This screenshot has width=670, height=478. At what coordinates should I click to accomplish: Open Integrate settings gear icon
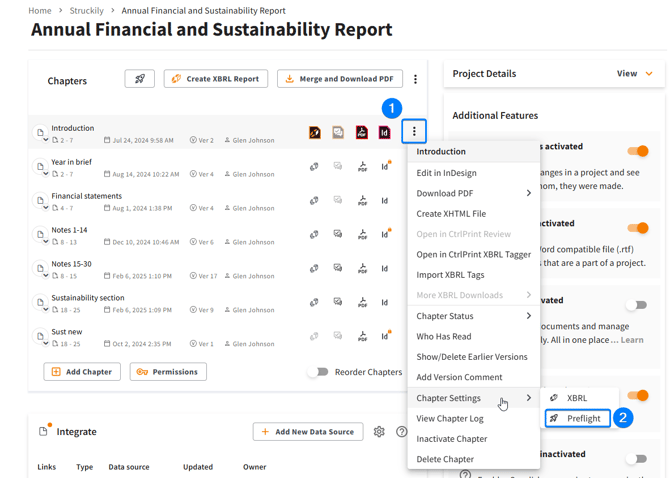pyautogui.click(x=379, y=432)
